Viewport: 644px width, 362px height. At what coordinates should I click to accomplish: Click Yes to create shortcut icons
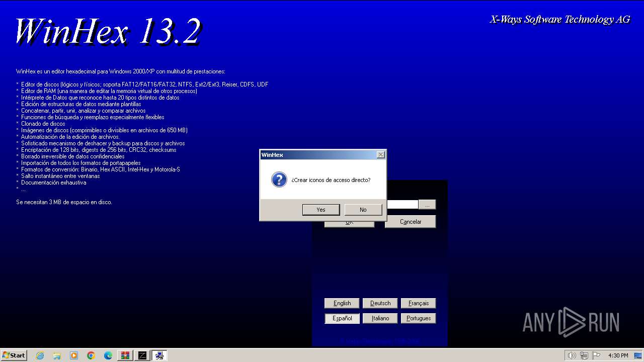click(321, 210)
